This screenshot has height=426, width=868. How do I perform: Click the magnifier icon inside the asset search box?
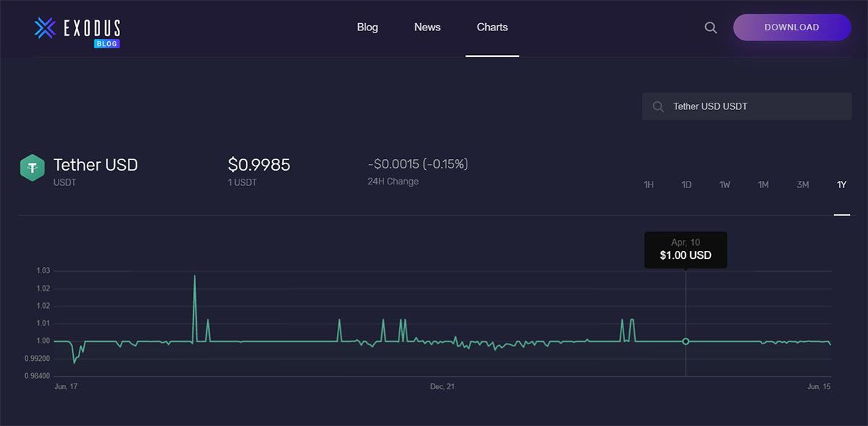tap(658, 106)
